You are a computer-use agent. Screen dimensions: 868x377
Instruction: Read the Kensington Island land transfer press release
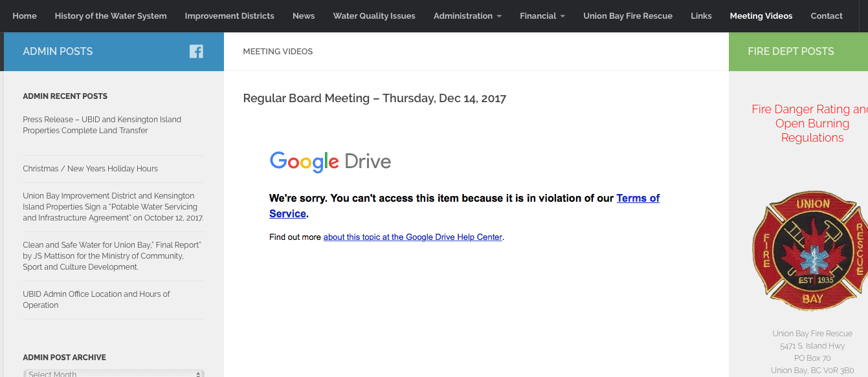[102, 125]
